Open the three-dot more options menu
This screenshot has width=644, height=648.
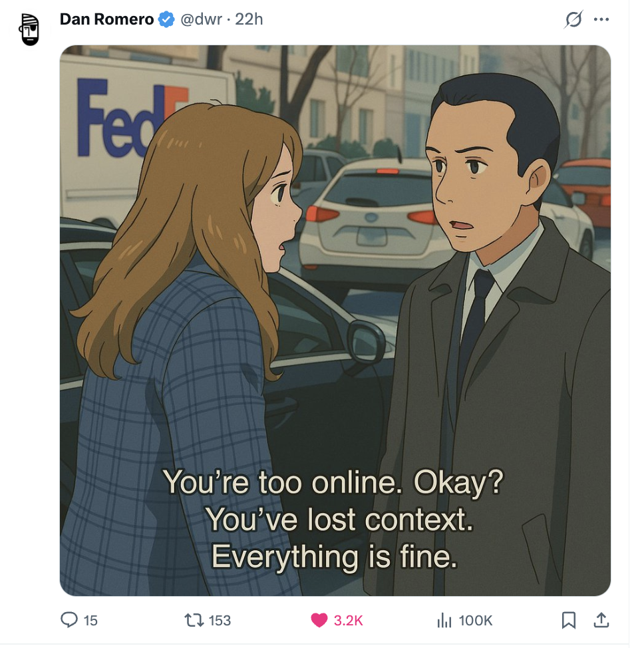601,19
